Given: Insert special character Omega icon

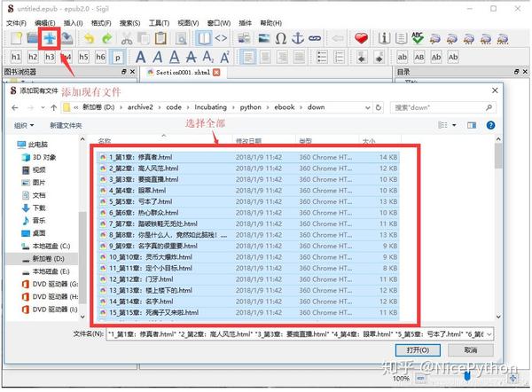Looking at the screenshot, I should 281,38.
